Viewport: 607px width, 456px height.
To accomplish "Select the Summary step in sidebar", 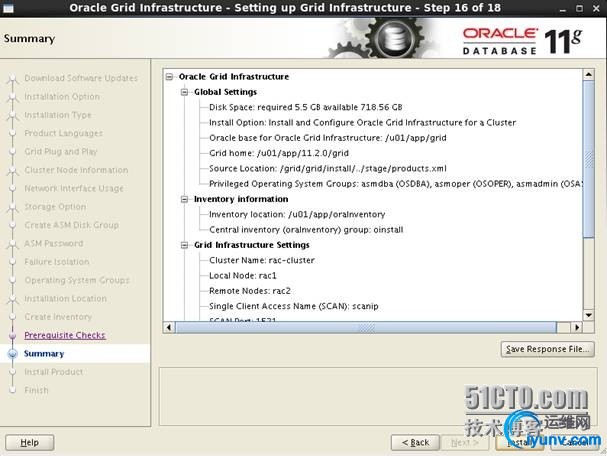I will (44, 353).
